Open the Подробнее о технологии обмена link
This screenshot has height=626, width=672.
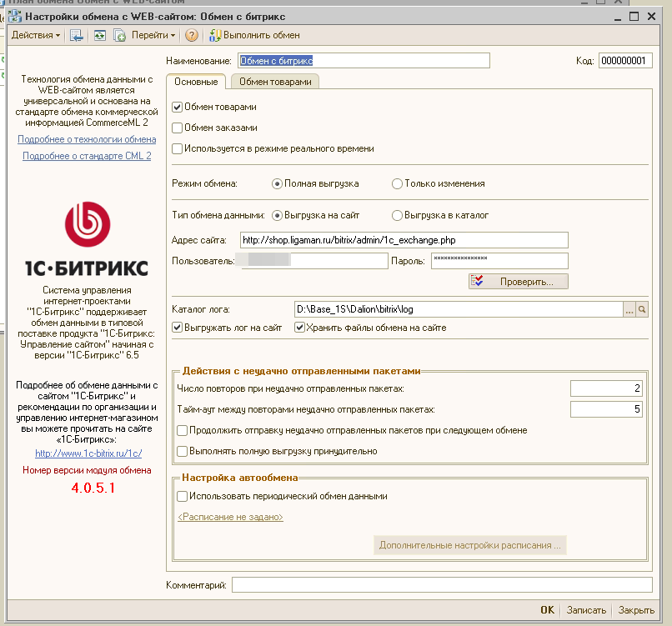coord(87,139)
